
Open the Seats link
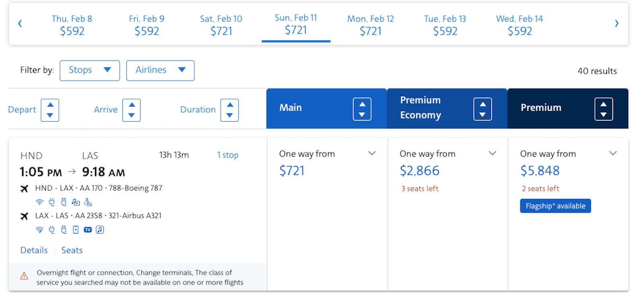(72, 250)
